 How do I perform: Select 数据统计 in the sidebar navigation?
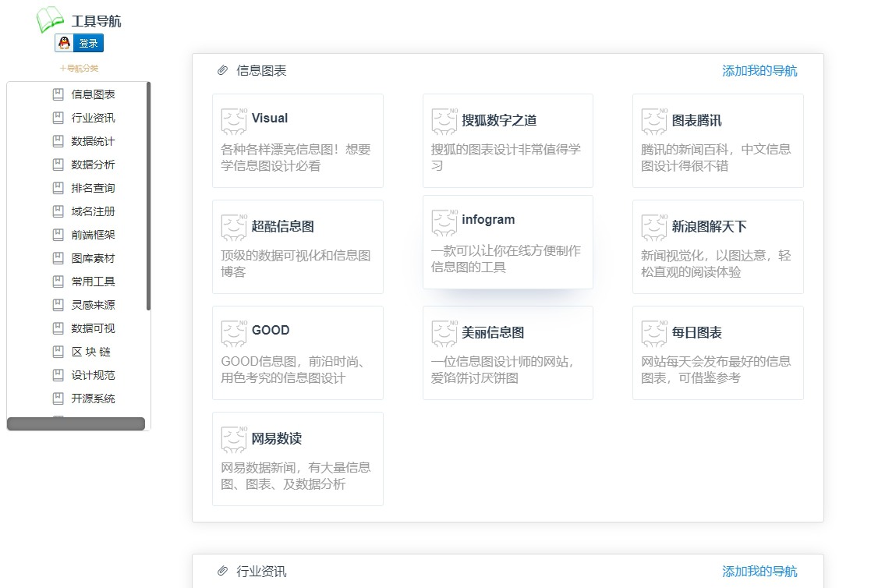[93, 141]
